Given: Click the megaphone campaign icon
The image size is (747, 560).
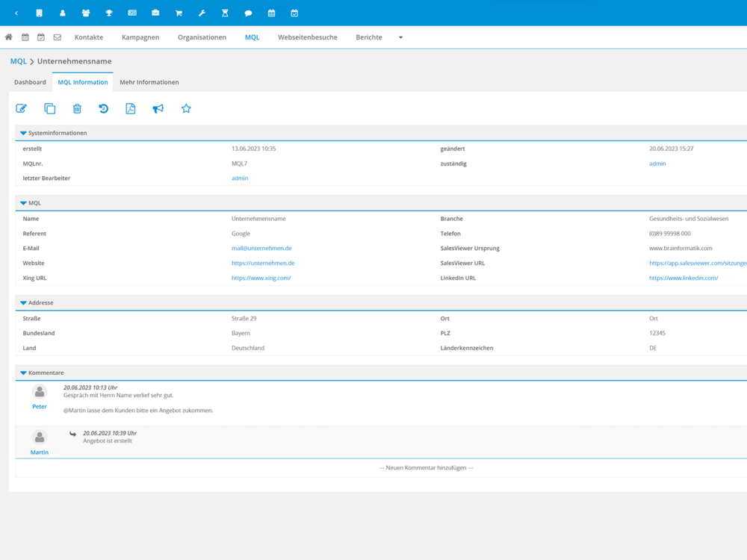Looking at the screenshot, I should [158, 109].
